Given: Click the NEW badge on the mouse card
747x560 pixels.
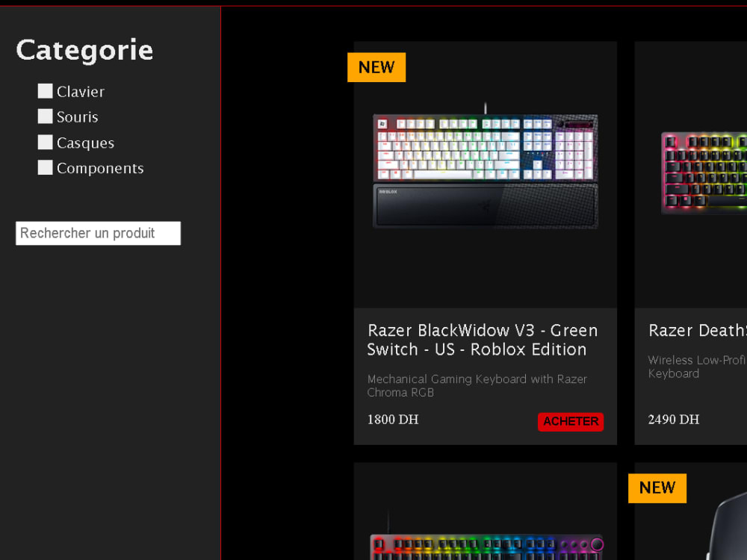Looking at the screenshot, I should point(657,488).
